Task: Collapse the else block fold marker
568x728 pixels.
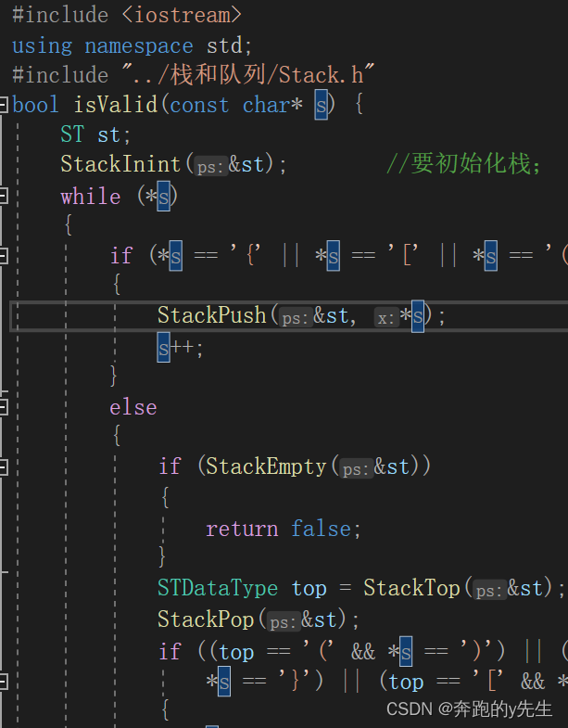Action: coord(4,407)
